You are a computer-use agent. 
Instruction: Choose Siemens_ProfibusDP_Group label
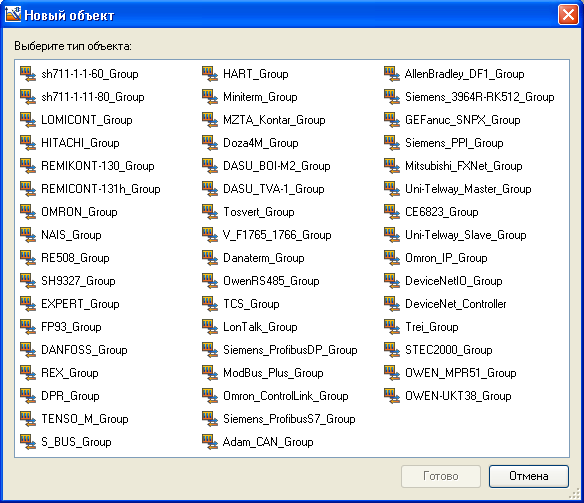point(290,350)
